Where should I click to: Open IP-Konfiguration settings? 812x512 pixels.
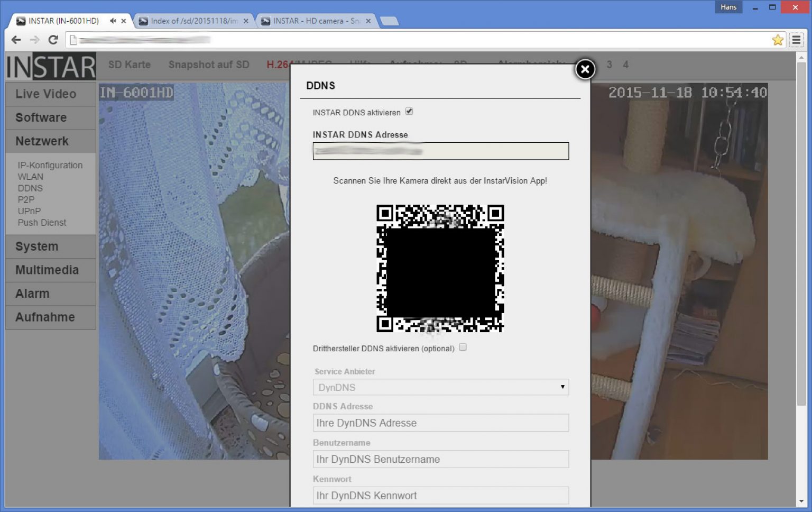[x=50, y=165]
